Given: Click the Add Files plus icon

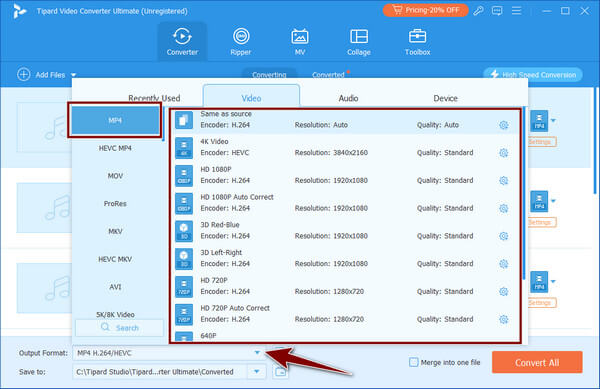Looking at the screenshot, I should coord(24,75).
